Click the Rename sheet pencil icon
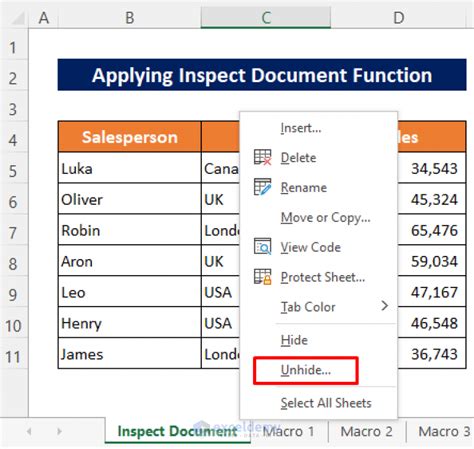Screen dimensions: 474x449 263,187
